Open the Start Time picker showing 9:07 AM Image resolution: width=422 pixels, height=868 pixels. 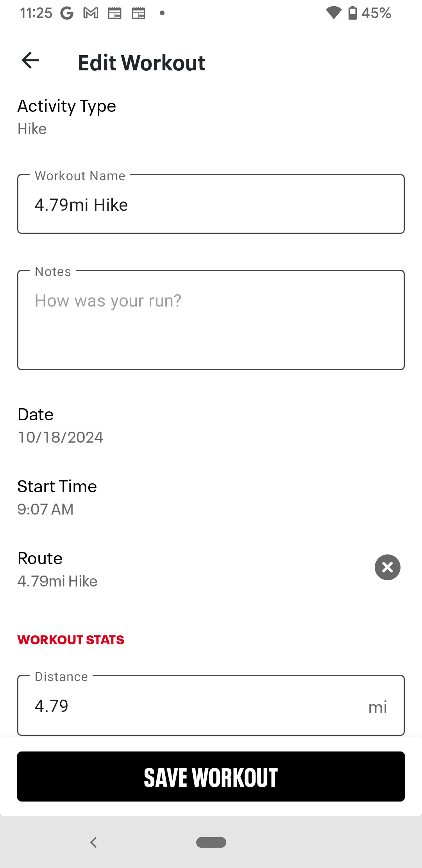coord(211,497)
